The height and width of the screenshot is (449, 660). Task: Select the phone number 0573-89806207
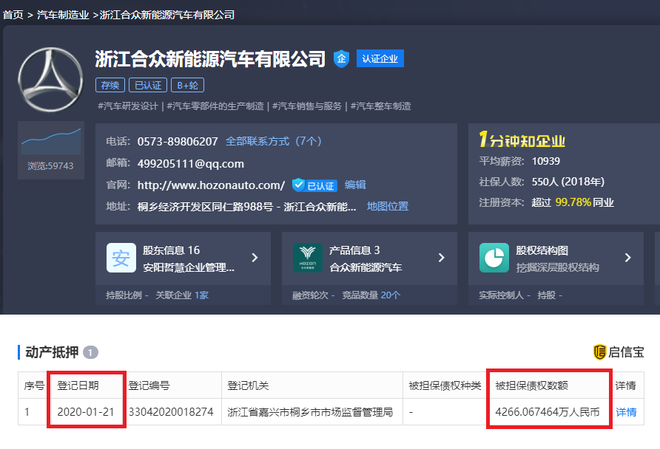click(x=178, y=141)
